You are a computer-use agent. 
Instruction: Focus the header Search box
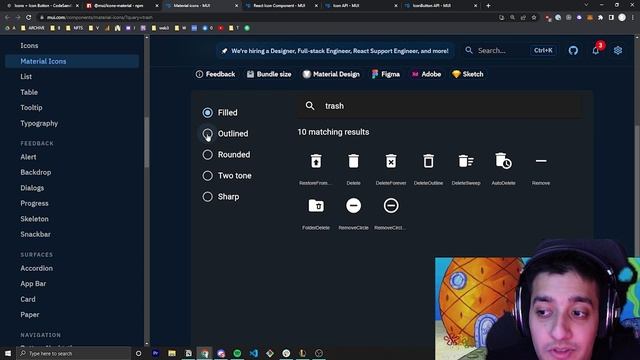click(510, 51)
